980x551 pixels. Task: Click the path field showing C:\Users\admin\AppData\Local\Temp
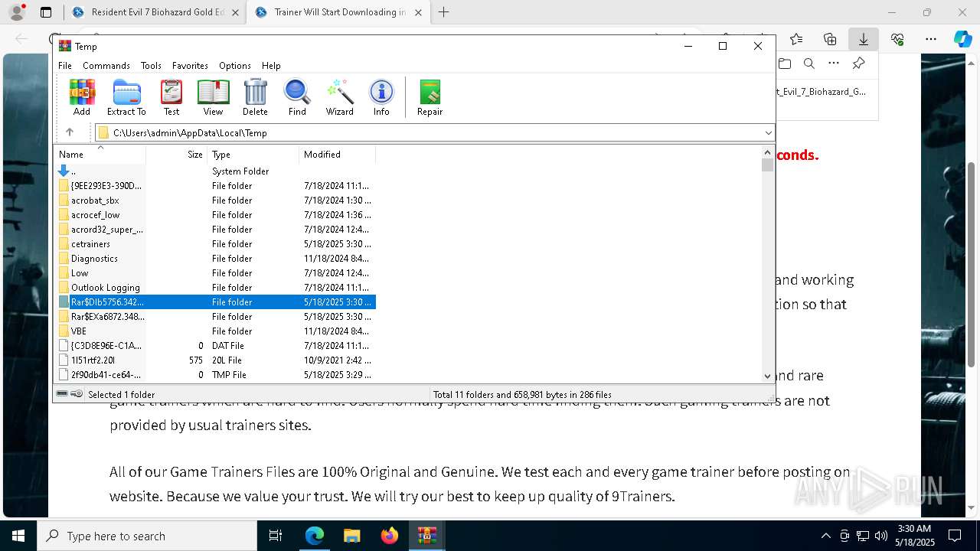coord(435,133)
